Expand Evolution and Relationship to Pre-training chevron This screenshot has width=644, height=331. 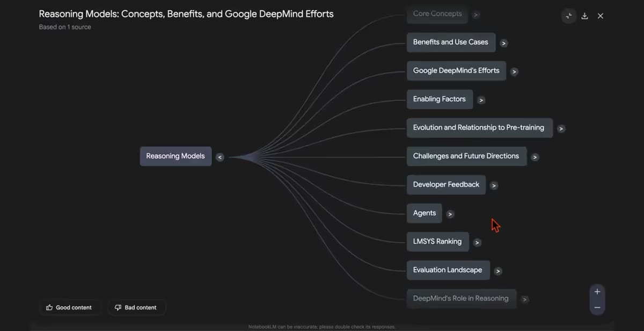[561, 129]
